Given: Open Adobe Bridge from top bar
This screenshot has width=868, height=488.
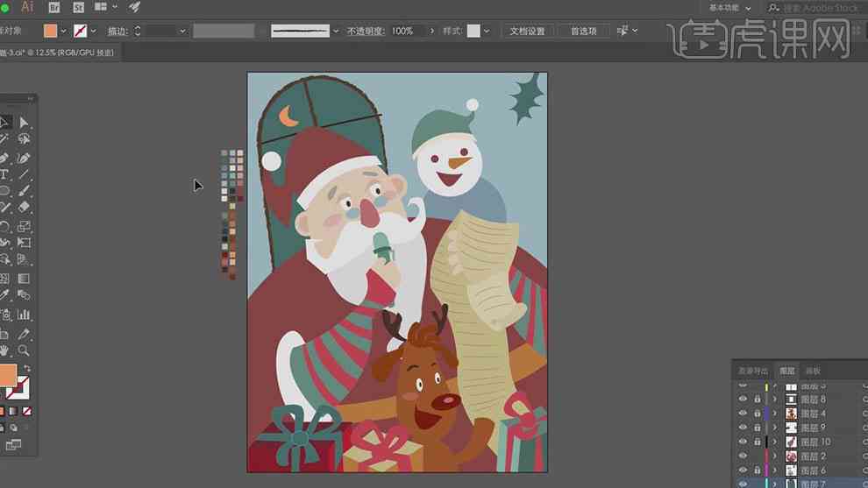Looking at the screenshot, I should (53, 7).
